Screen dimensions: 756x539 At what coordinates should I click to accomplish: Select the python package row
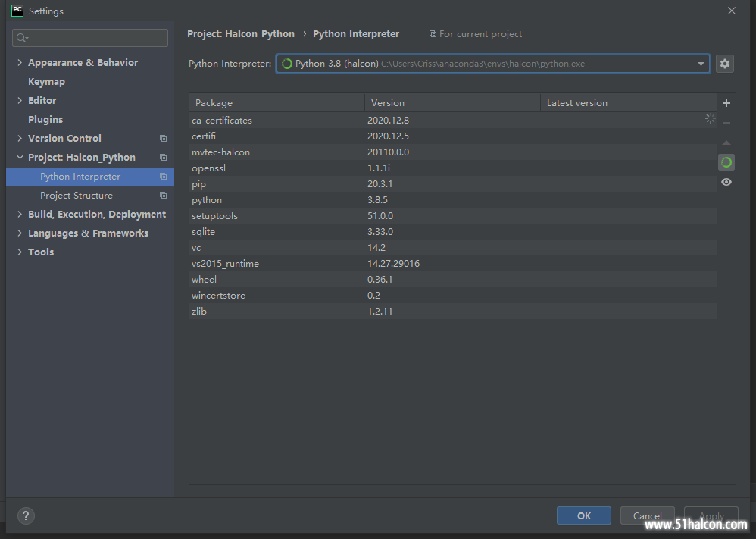(452, 200)
